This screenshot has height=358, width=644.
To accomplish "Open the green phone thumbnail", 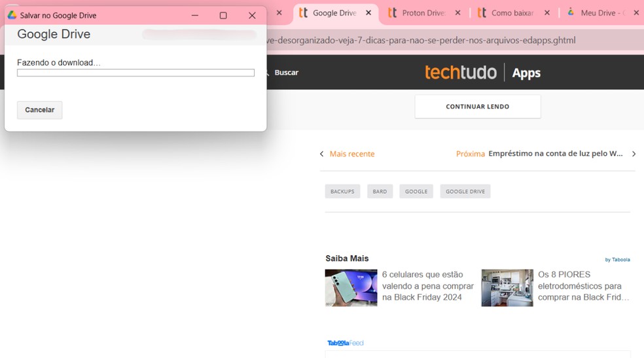I will pyautogui.click(x=351, y=288).
